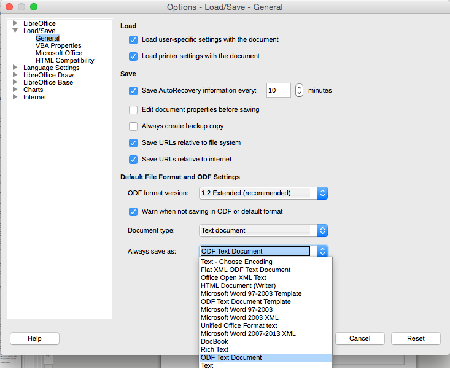Viewport: 450px width, 368px height.
Task: Collapse the Load/Save tree node
Action: coord(15,30)
